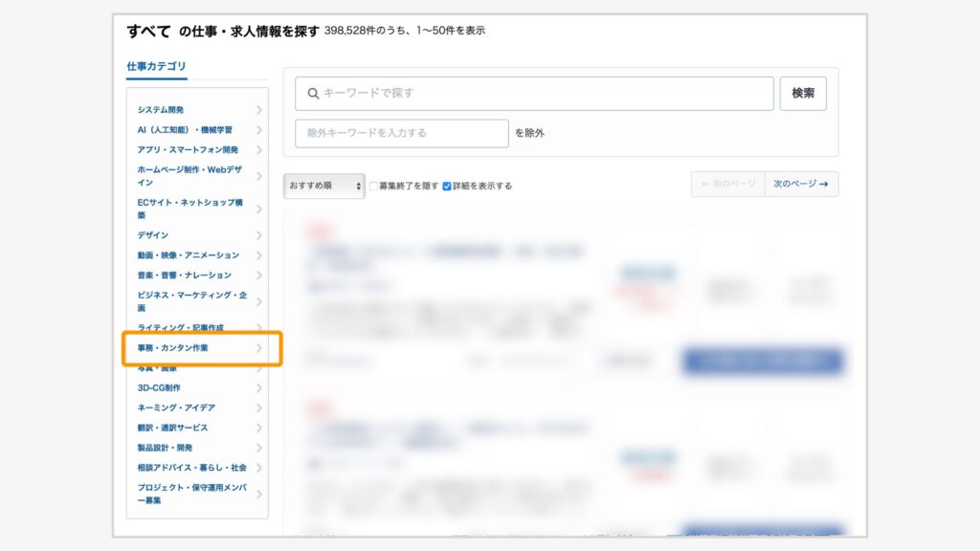Click the 除外キーワードを入力する field
The width and height of the screenshot is (980, 551).
(402, 133)
